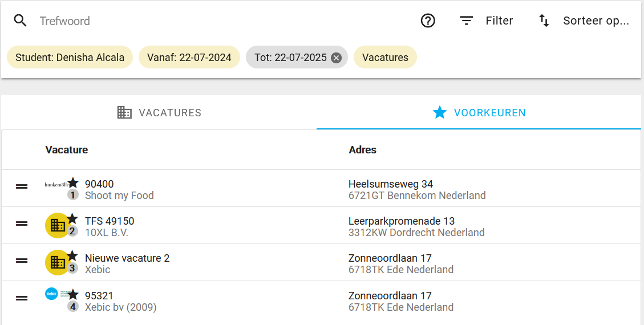Click the drag handle for Nieuwe vacature 2
This screenshot has height=325, width=644.
coord(22,261)
